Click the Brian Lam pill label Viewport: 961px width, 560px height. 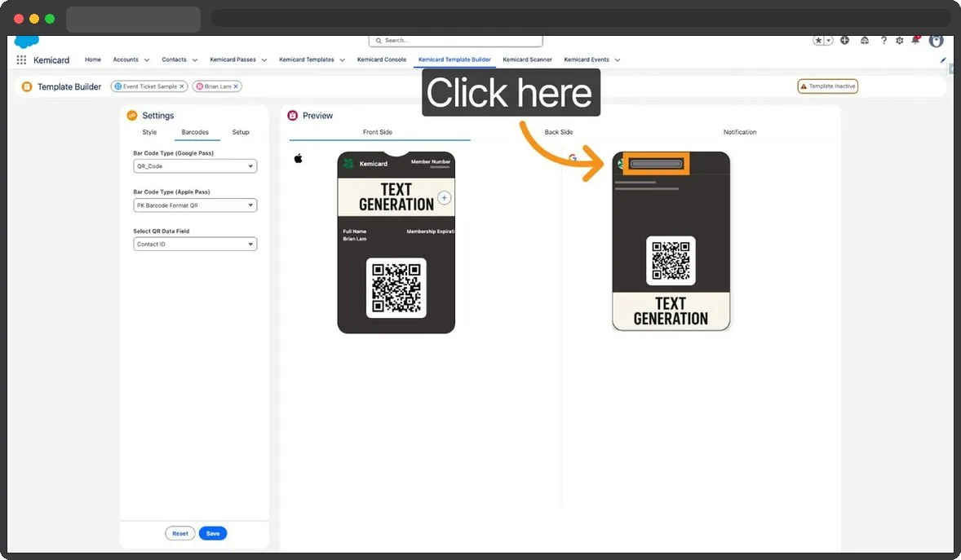[218, 86]
